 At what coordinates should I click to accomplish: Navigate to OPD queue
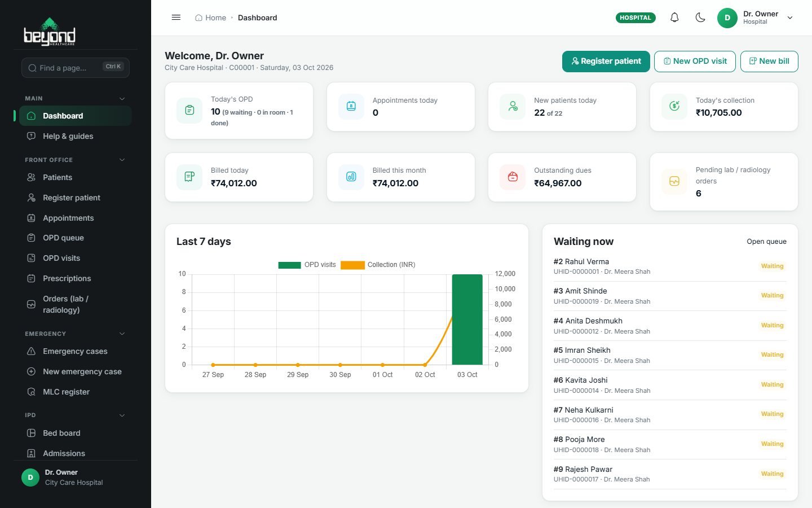76,238
